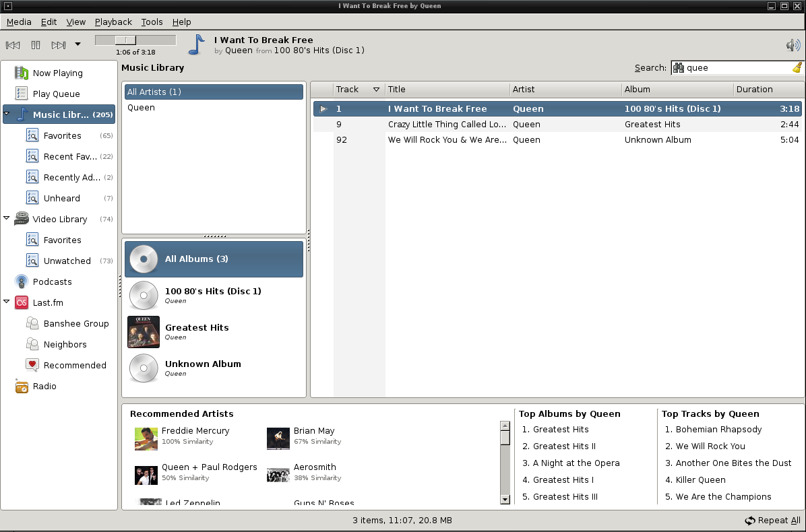Select 'All Albums (3)' entry
This screenshot has height=532, width=806.
(214, 259)
